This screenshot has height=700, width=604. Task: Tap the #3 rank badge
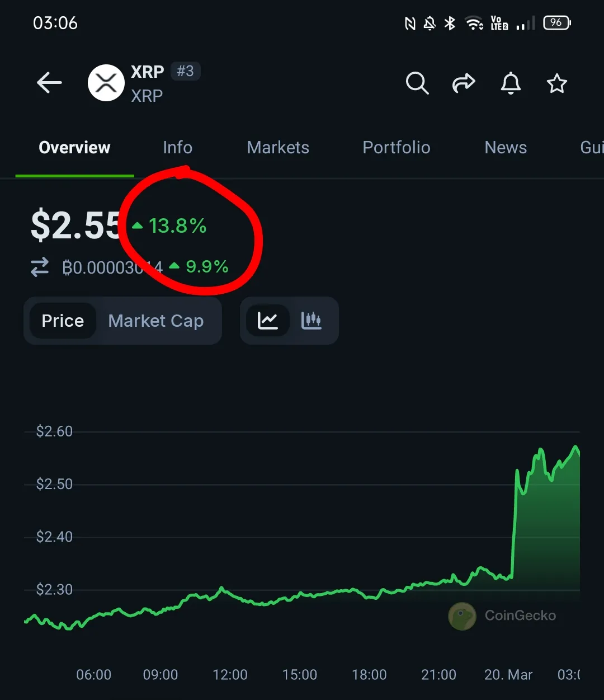pyautogui.click(x=185, y=71)
